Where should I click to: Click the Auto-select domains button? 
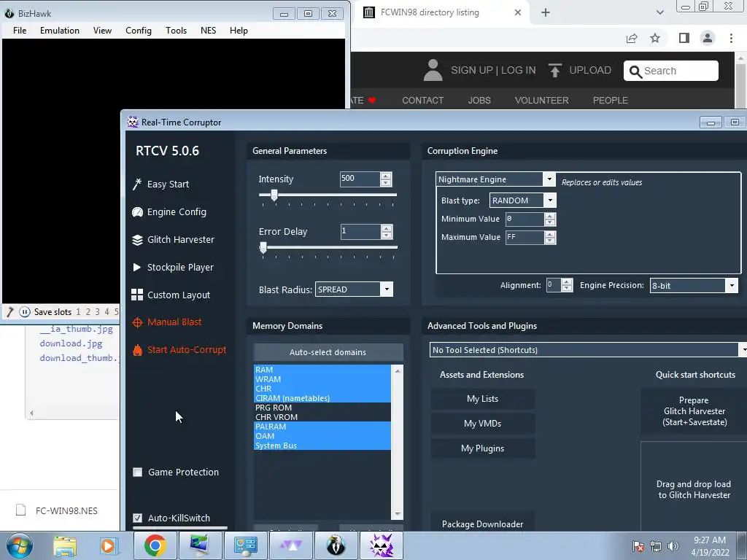click(328, 352)
